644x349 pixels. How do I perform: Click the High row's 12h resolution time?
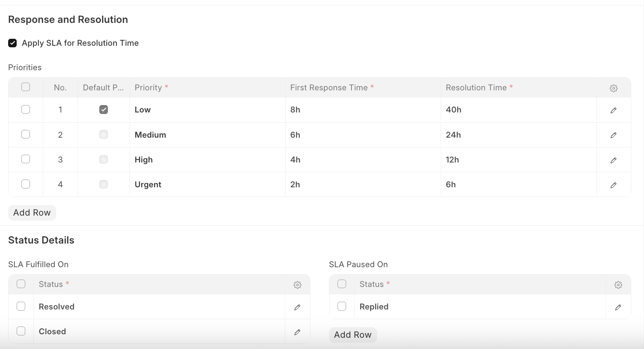pyautogui.click(x=452, y=160)
